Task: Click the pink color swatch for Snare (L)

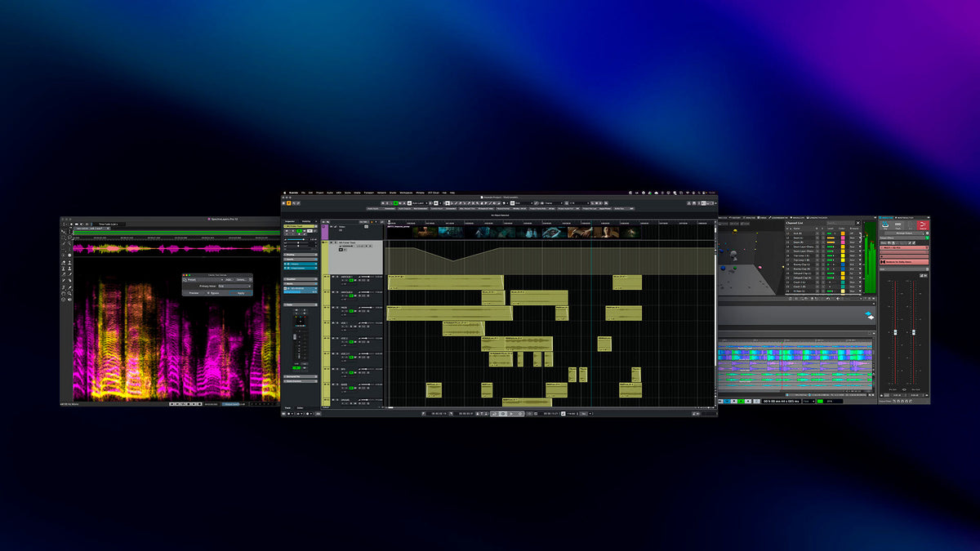Action: tap(843, 238)
